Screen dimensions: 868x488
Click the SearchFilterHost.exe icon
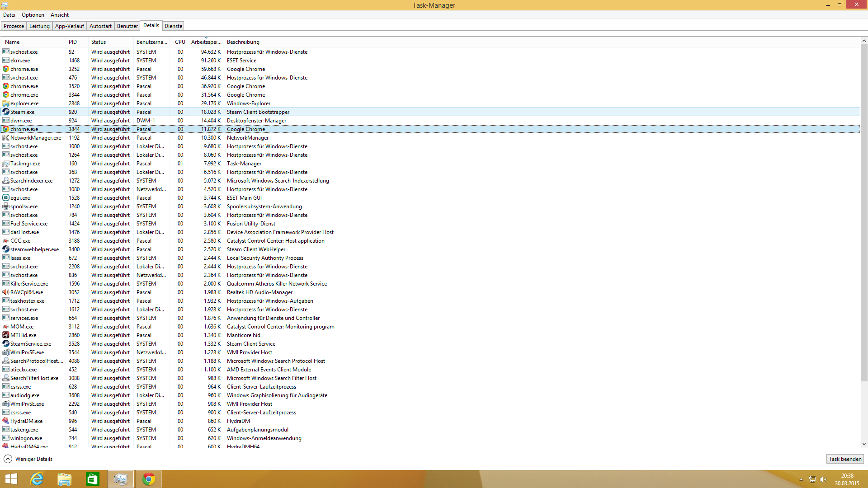[x=6, y=378]
